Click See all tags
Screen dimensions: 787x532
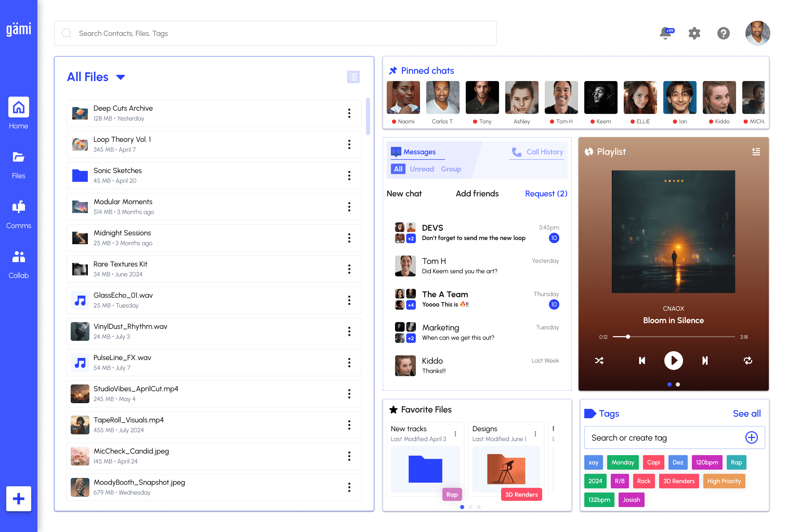746,413
